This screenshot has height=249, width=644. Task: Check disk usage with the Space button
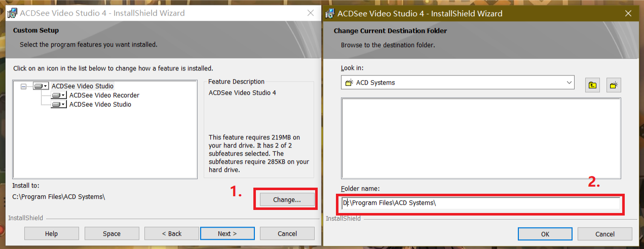coord(111,234)
